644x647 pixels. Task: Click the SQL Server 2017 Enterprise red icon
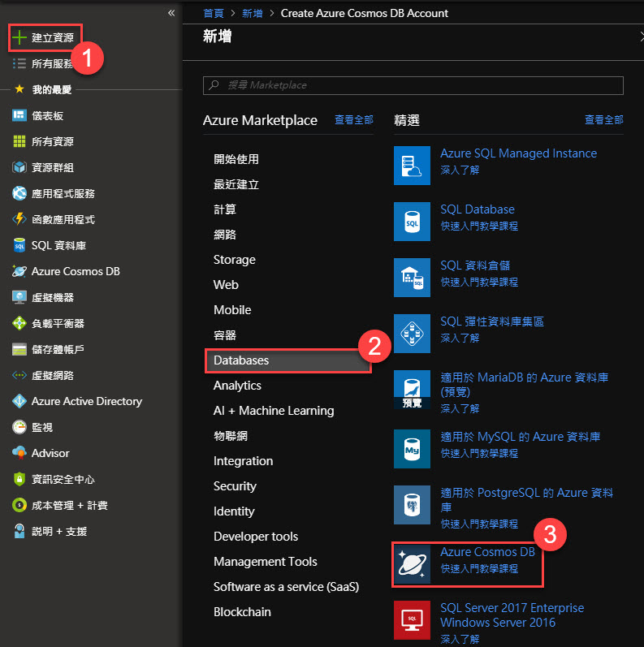(412, 620)
